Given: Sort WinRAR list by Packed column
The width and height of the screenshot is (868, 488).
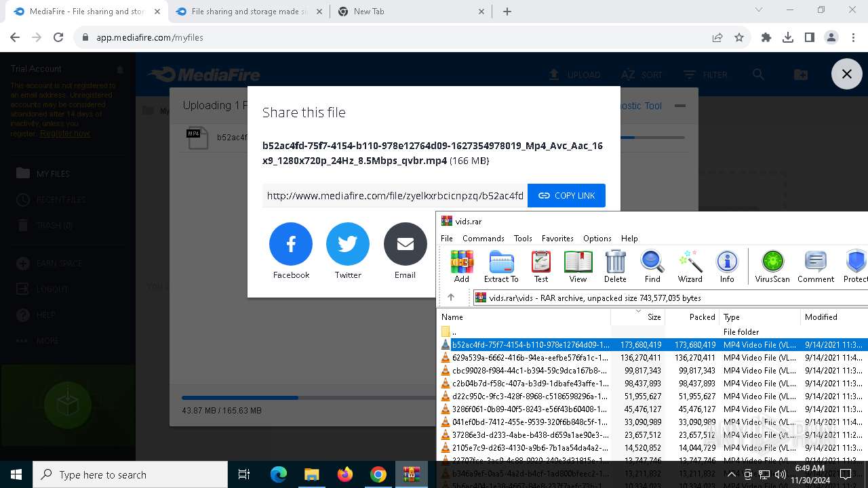Looking at the screenshot, I should coord(692,317).
